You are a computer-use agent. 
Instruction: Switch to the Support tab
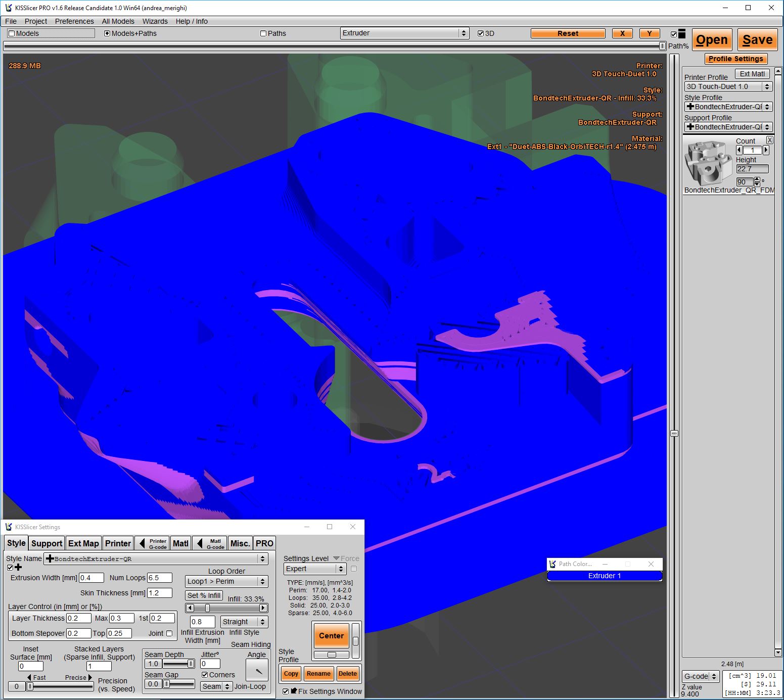tap(47, 543)
